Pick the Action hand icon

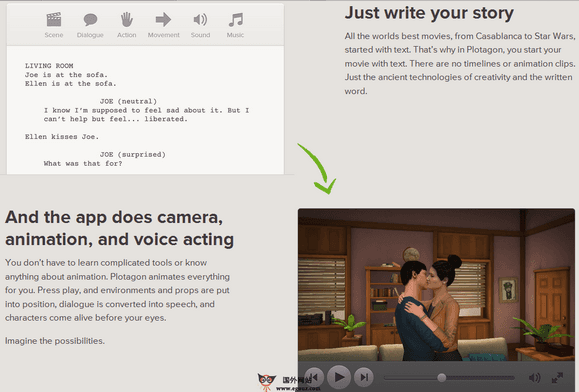pos(126,20)
